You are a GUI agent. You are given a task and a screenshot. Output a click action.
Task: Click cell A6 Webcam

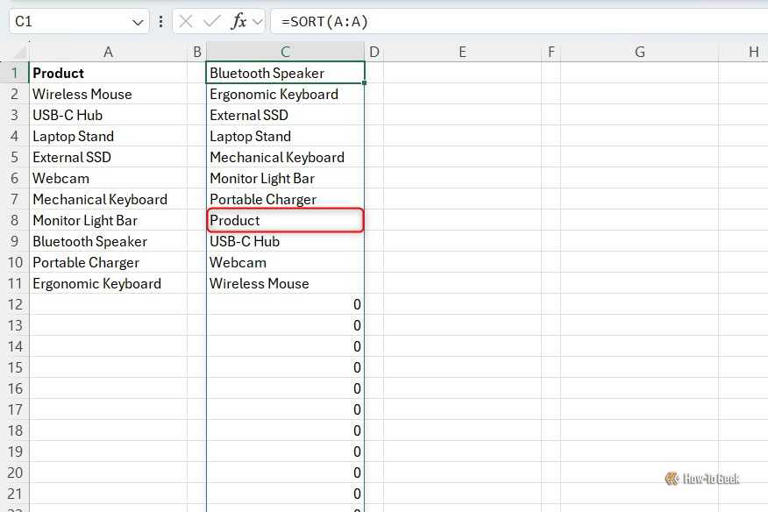[108, 178]
